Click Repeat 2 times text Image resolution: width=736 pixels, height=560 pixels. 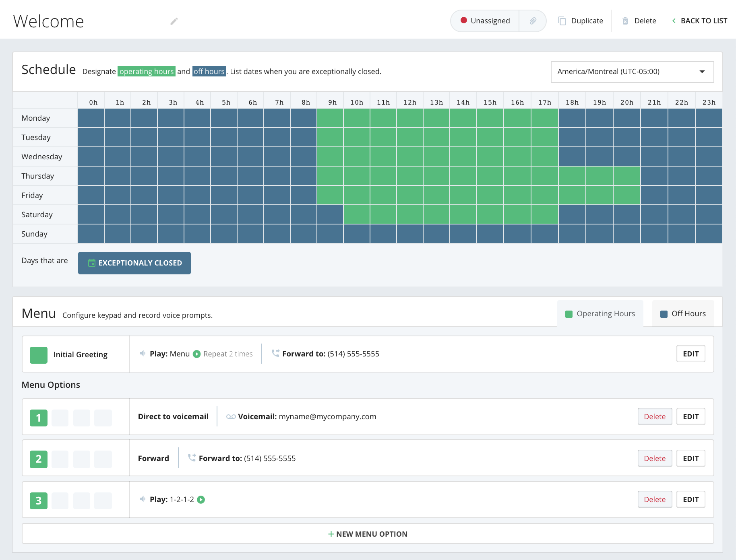click(228, 354)
